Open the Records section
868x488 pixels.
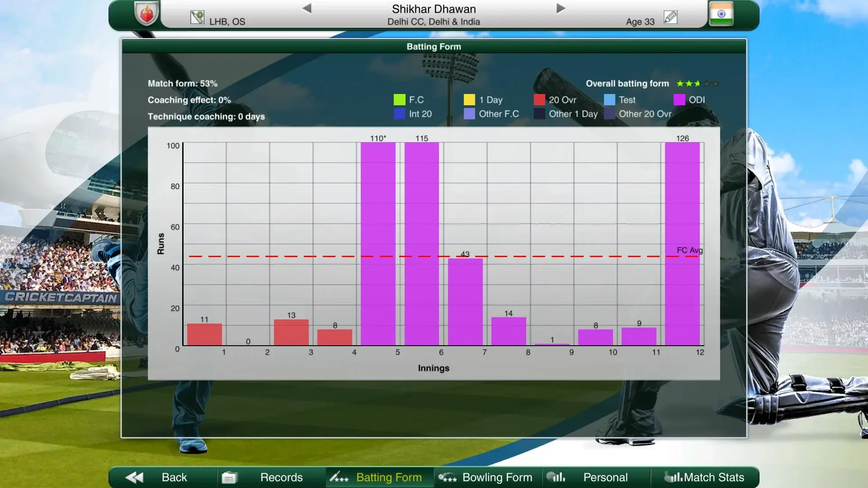pyautogui.click(x=281, y=477)
